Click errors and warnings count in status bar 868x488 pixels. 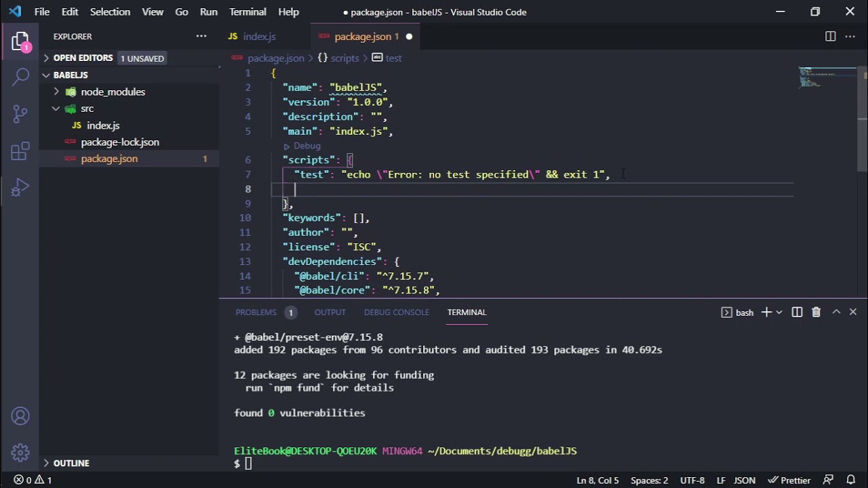pyautogui.click(x=33, y=480)
